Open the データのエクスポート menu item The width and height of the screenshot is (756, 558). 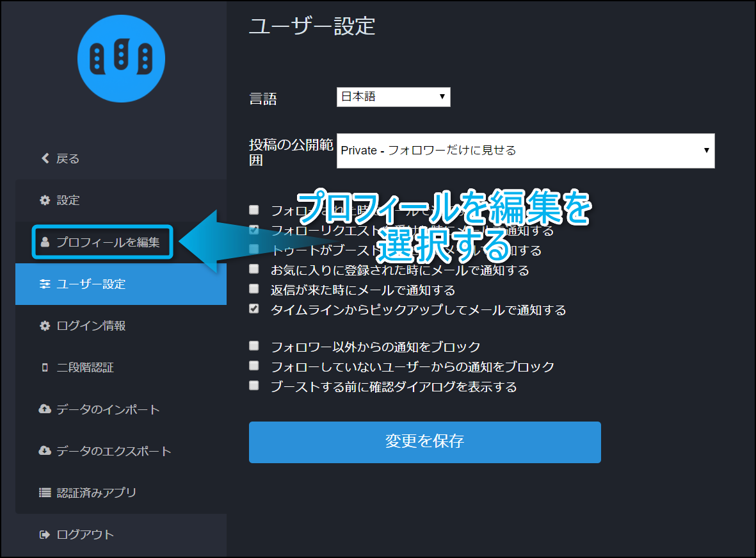click(113, 451)
